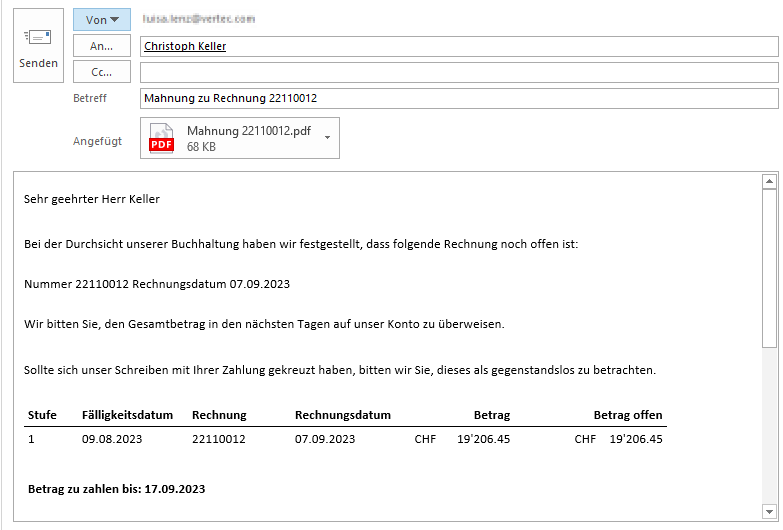
Task: Open the Von sender dropdown
Action: [102, 20]
